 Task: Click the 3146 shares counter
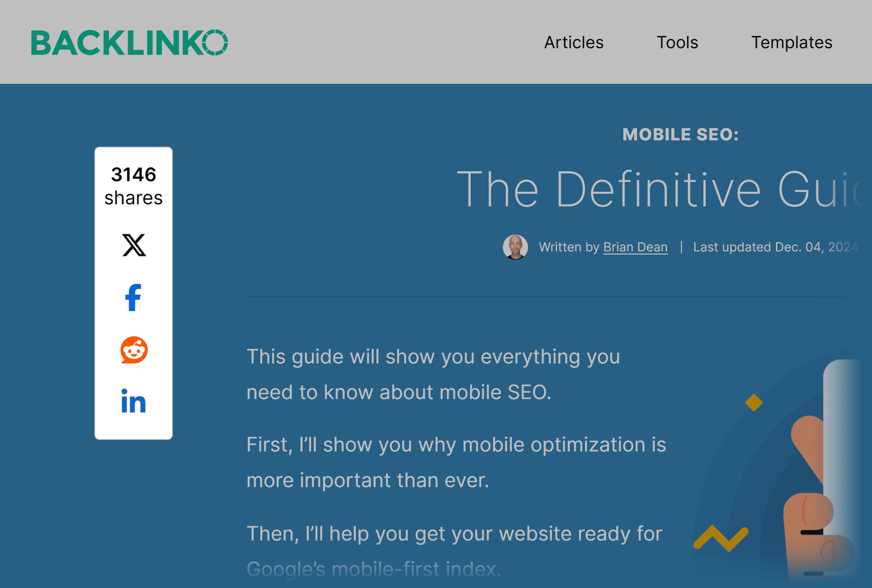pyautogui.click(x=134, y=186)
